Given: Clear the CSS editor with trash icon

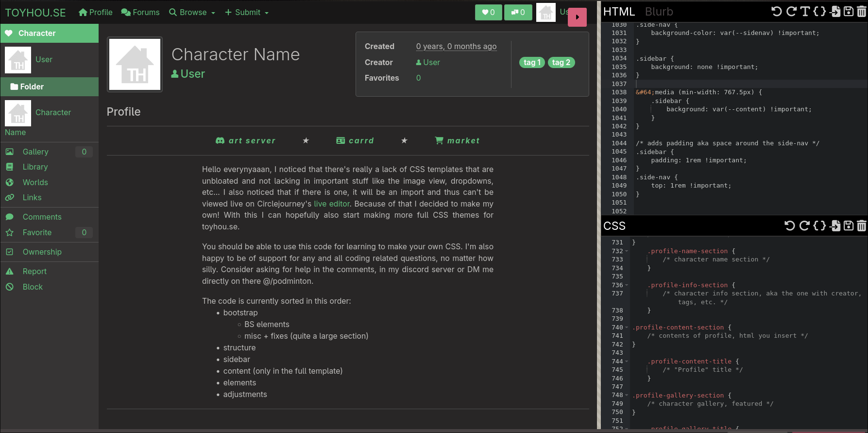Looking at the screenshot, I should coord(862,225).
